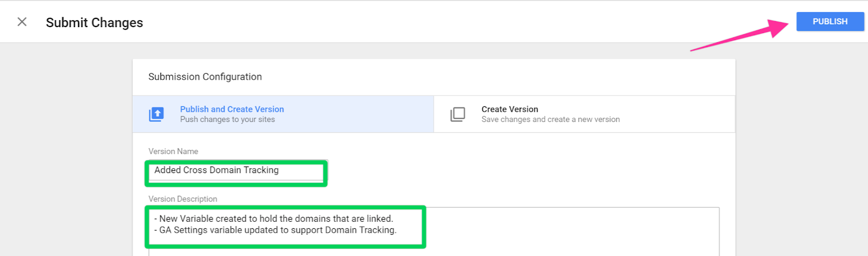Place cursor on "GA Settings variable updated" line

[278, 231]
